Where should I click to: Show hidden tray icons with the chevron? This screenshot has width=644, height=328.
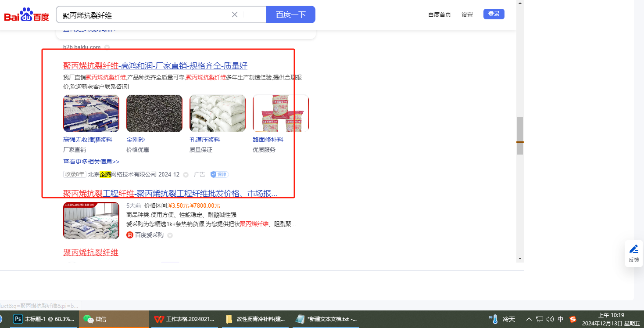tap(529, 319)
